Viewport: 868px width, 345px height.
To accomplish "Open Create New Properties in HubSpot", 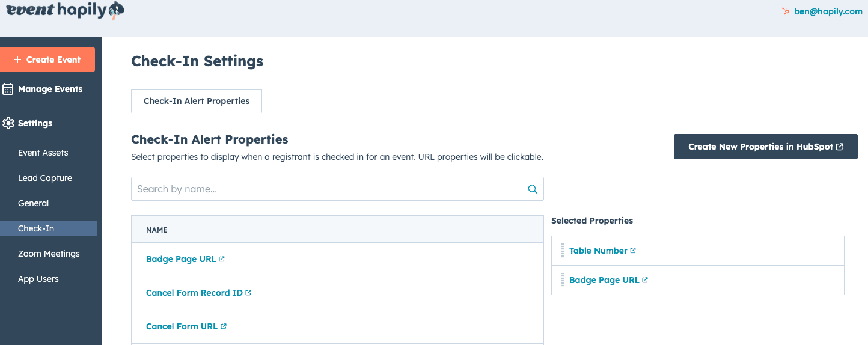I will coord(765,147).
